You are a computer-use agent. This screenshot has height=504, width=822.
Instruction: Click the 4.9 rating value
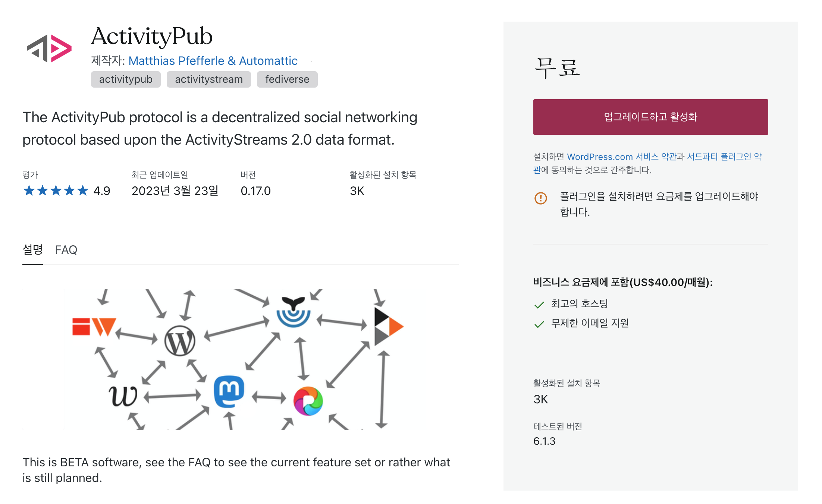(x=102, y=191)
